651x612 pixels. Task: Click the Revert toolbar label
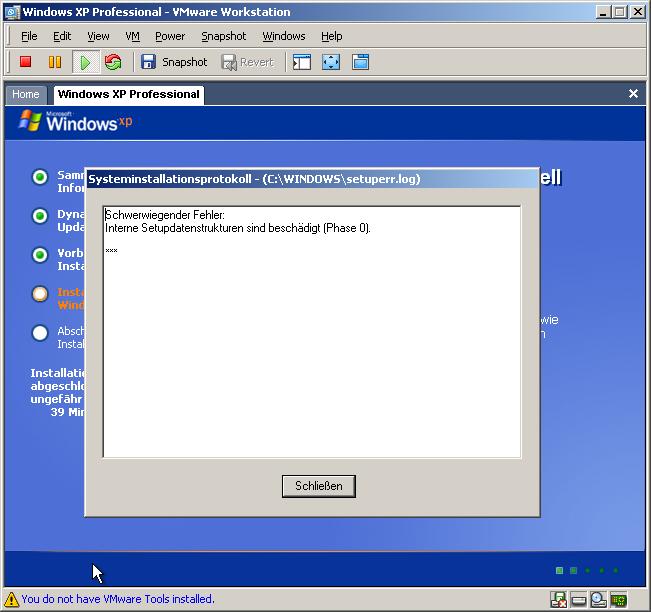coord(257,62)
